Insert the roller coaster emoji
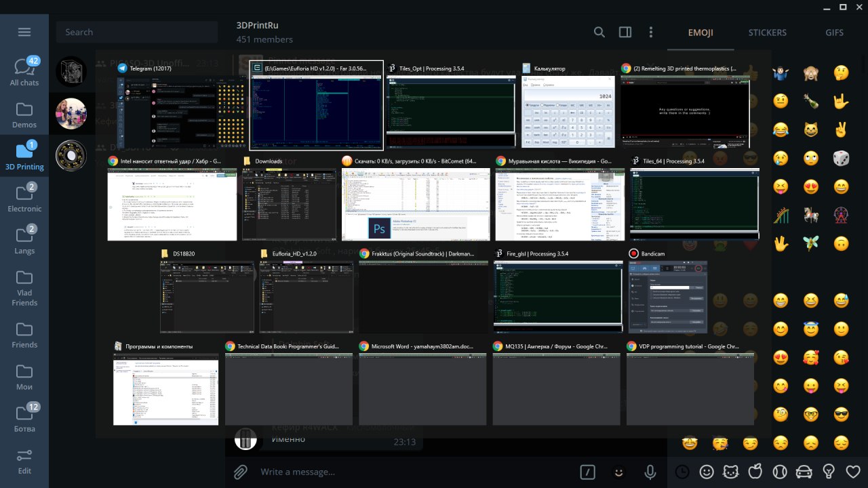Image resolution: width=868 pixels, height=488 pixels. point(781,215)
